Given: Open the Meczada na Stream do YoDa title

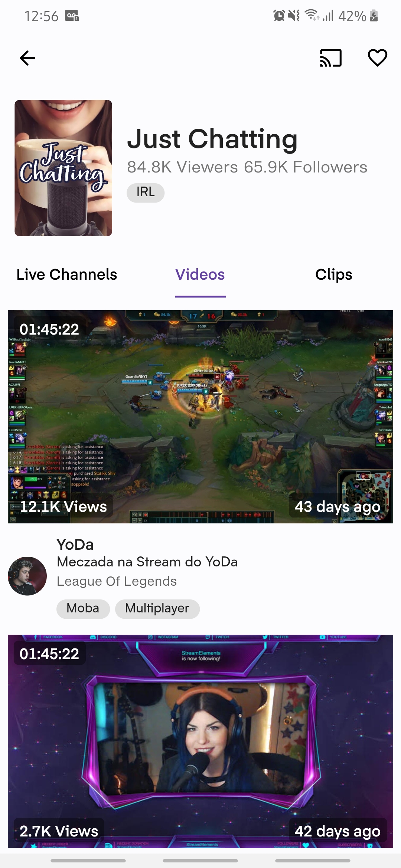Looking at the screenshot, I should 147,562.
